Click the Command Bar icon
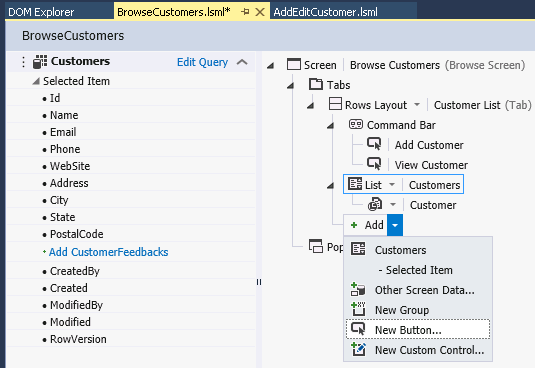Viewport: 535px width, 368px height. pyautogui.click(x=356, y=124)
